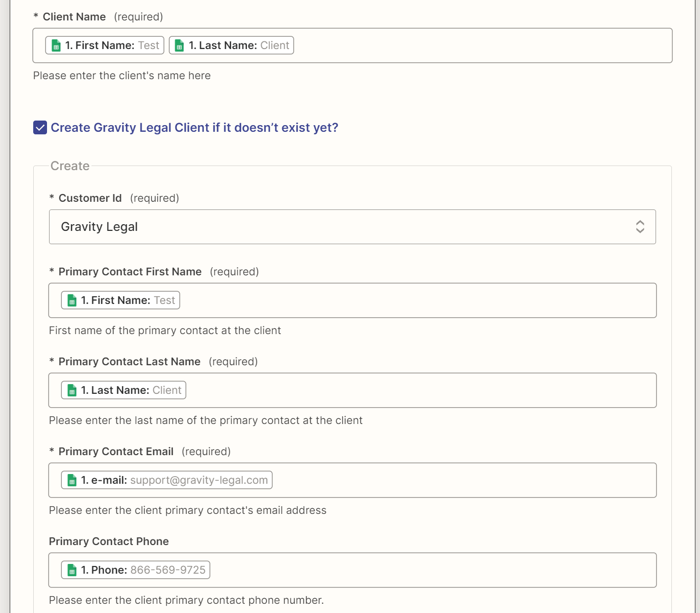Click Sheets icon in Primary Contact Last Name pill
Screen dimensions: 700x613
(72, 390)
